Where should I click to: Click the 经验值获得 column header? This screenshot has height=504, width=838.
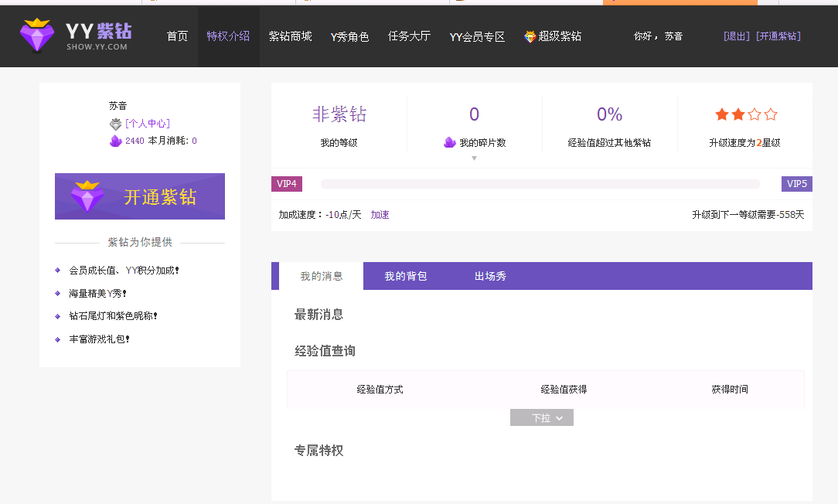(x=564, y=389)
